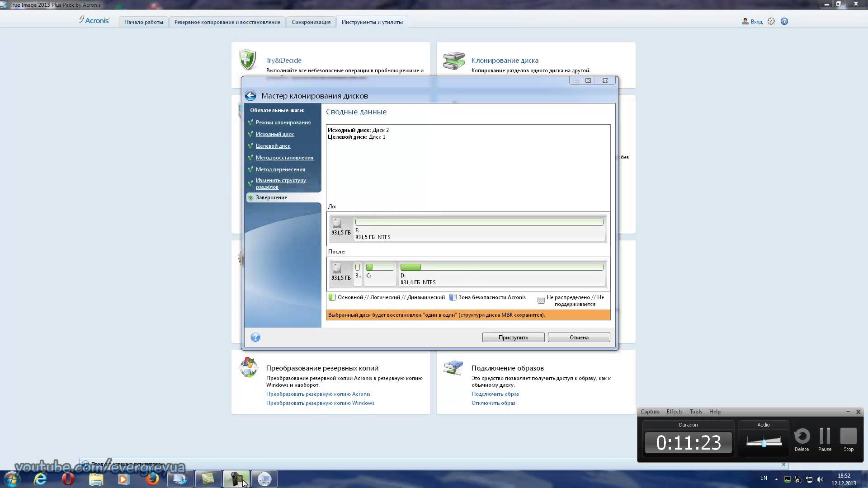Pause the screen recording
This screenshot has width=868, height=488.
click(x=825, y=436)
